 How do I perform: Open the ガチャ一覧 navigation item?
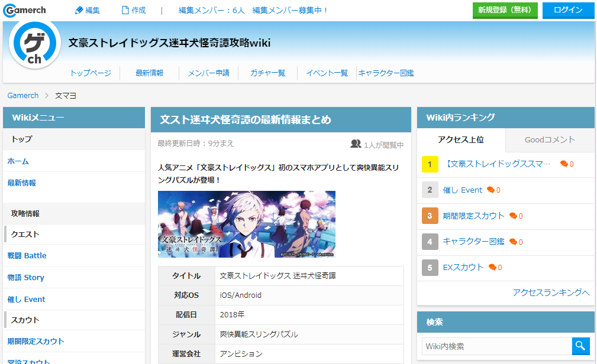tap(267, 73)
